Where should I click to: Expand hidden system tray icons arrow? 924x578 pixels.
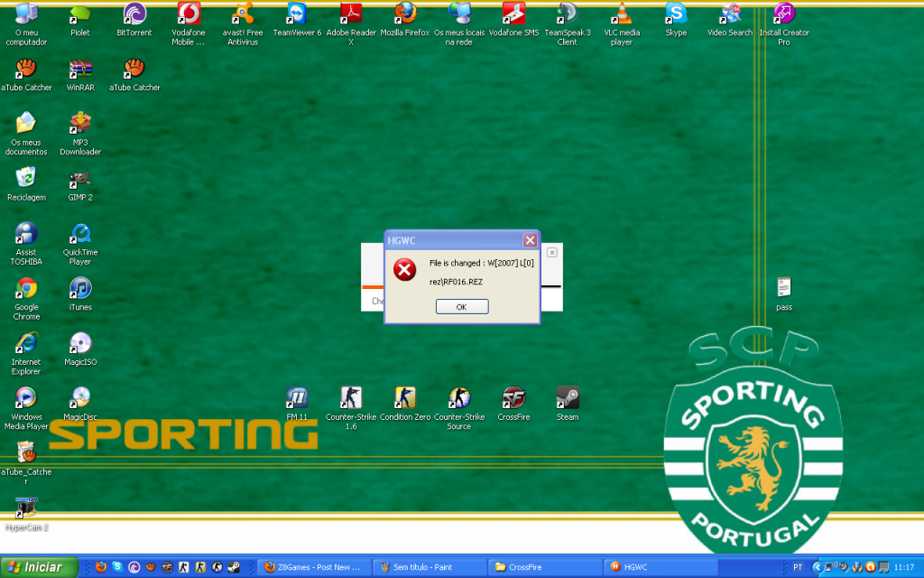[818, 567]
